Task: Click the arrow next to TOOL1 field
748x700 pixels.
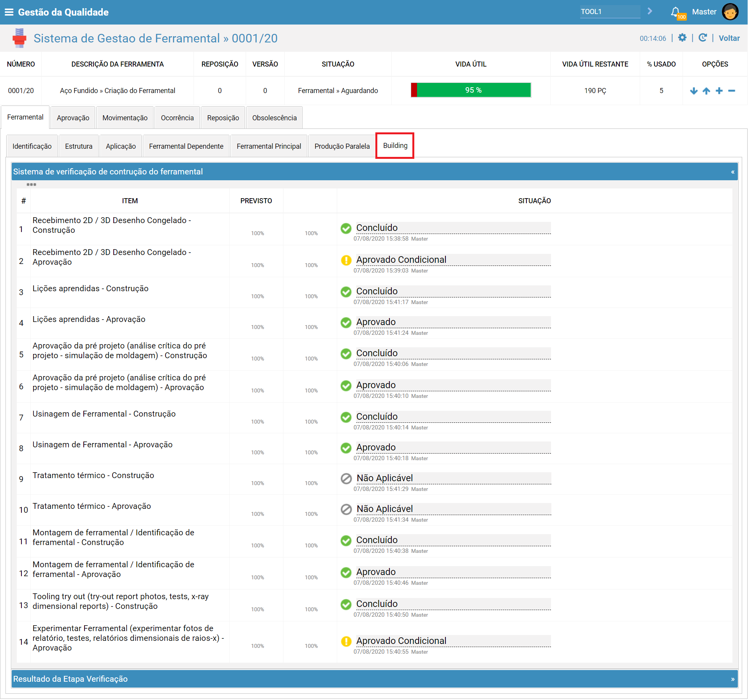Action: 649,11
